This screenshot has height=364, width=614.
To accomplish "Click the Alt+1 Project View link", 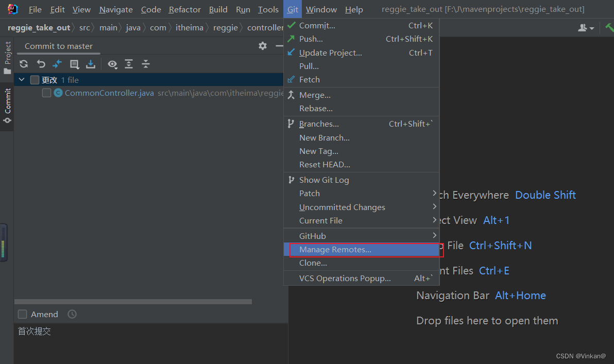I will [x=496, y=220].
